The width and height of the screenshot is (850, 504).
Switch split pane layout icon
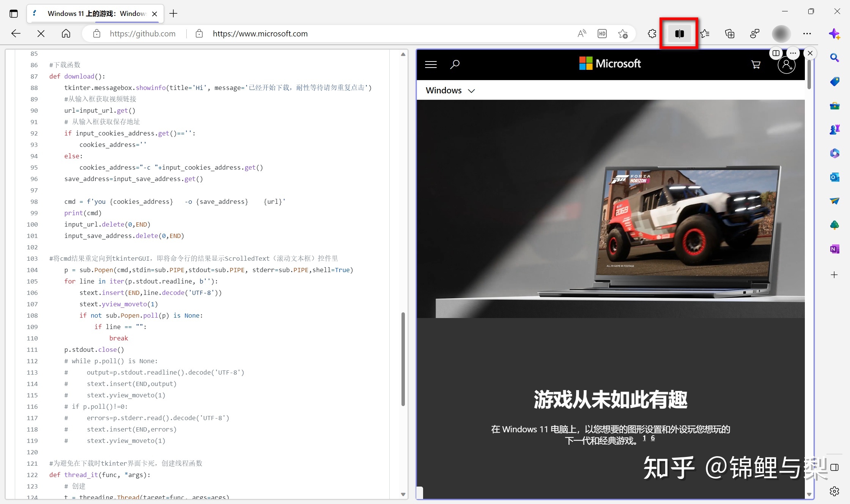tap(776, 53)
